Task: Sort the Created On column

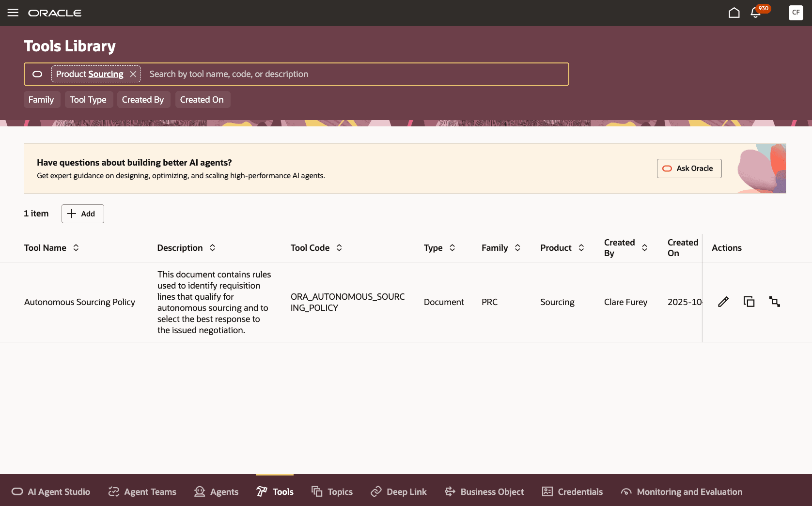Action: [x=682, y=247]
